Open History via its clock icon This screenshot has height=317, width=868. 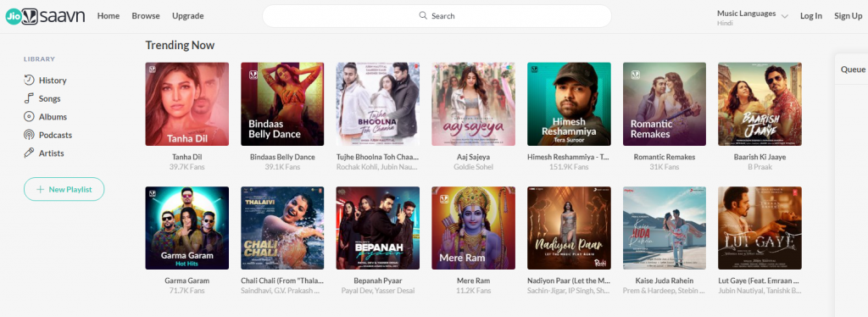point(29,81)
